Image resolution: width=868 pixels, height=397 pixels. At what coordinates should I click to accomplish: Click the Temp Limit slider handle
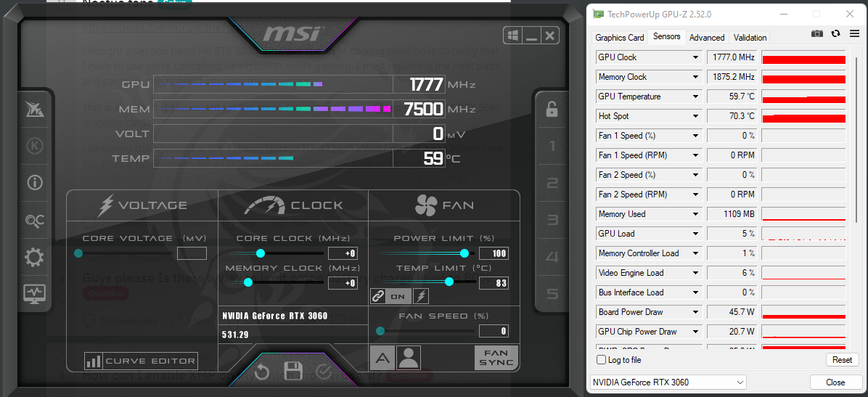pos(449,282)
